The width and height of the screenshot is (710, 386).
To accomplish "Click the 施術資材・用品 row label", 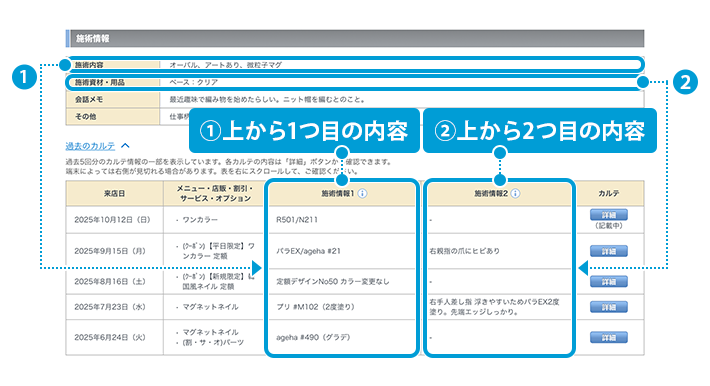I will click(100, 82).
